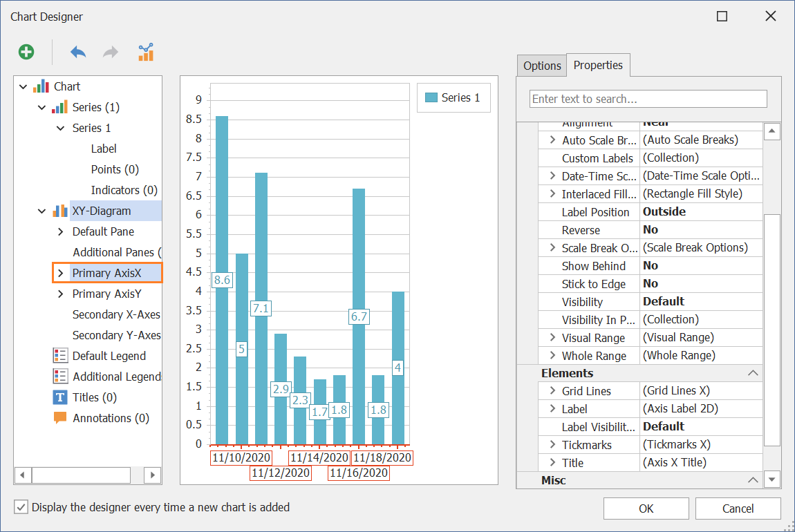
Task: Click the Chart root node icon
Action: pos(41,86)
